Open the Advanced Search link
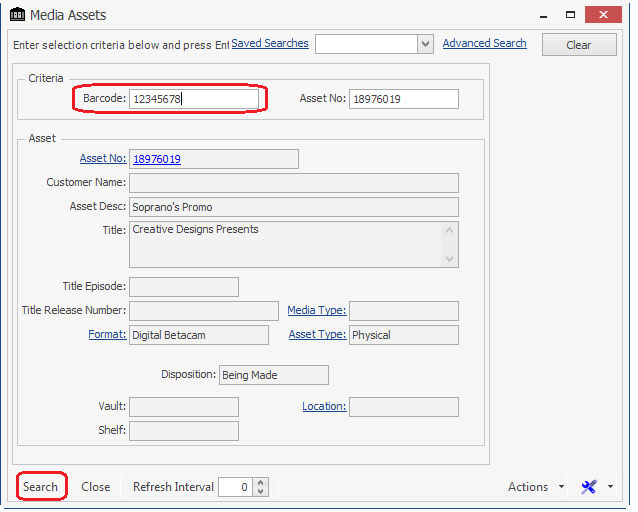Viewport: 638px width, 512px height. tap(485, 43)
